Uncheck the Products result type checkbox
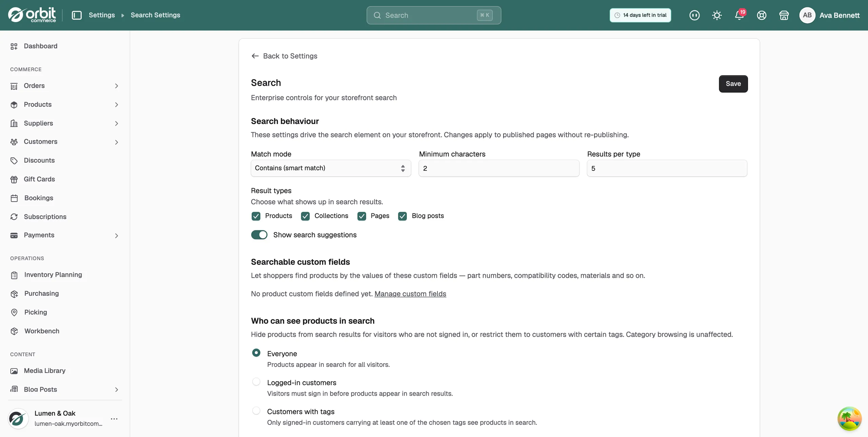This screenshot has height=437, width=868. [x=256, y=216]
